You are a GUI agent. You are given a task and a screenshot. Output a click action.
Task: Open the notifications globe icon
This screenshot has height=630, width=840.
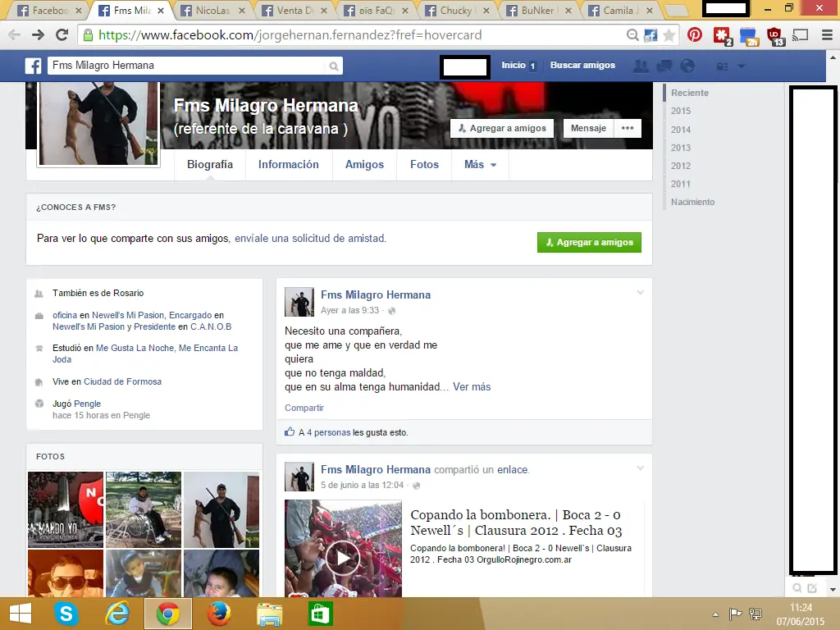tap(687, 66)
